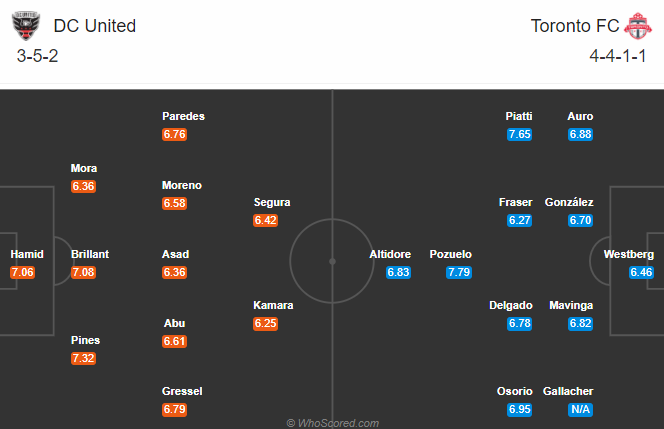Screen dimensions: 664x429
Task: Open the DC United team name link
Action: pos(94,26)
